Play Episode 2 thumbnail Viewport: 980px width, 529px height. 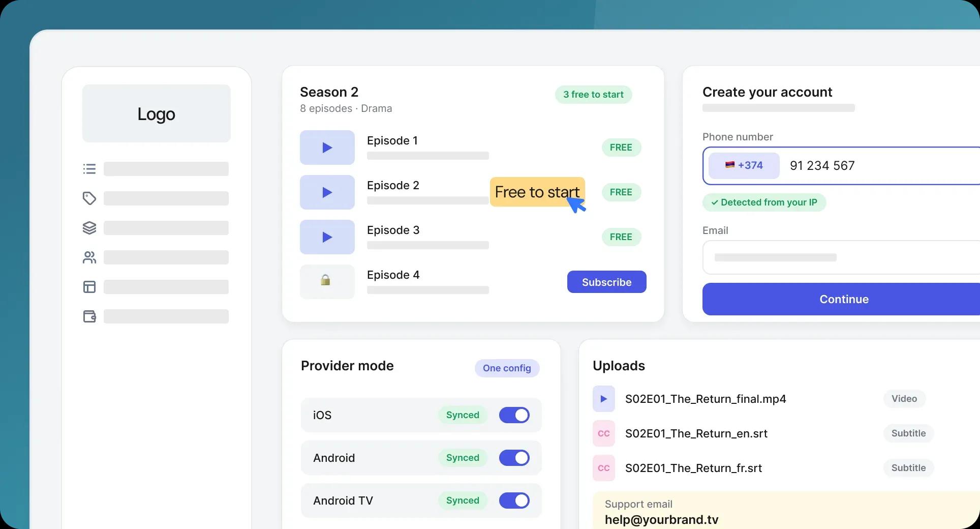pyautogui.click(x=327, y=192)
